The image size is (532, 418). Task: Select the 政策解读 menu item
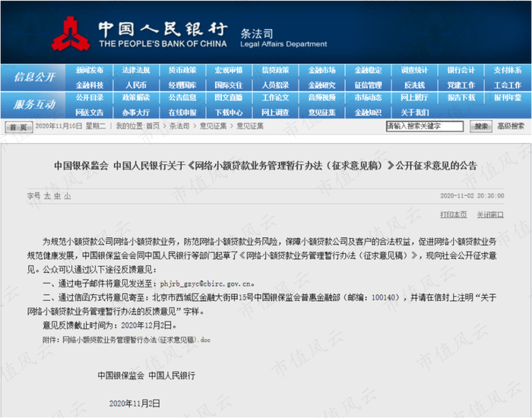(x=136, y=98)
